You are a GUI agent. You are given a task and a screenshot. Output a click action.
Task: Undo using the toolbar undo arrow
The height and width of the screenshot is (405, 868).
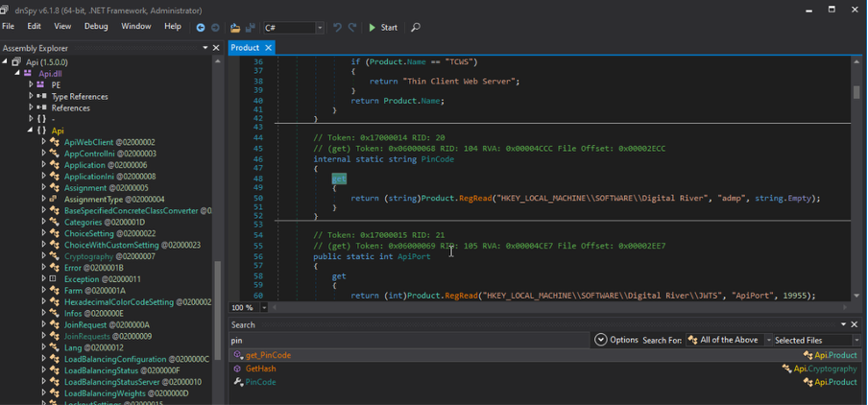pyautogui.click(x=337, y=27)
